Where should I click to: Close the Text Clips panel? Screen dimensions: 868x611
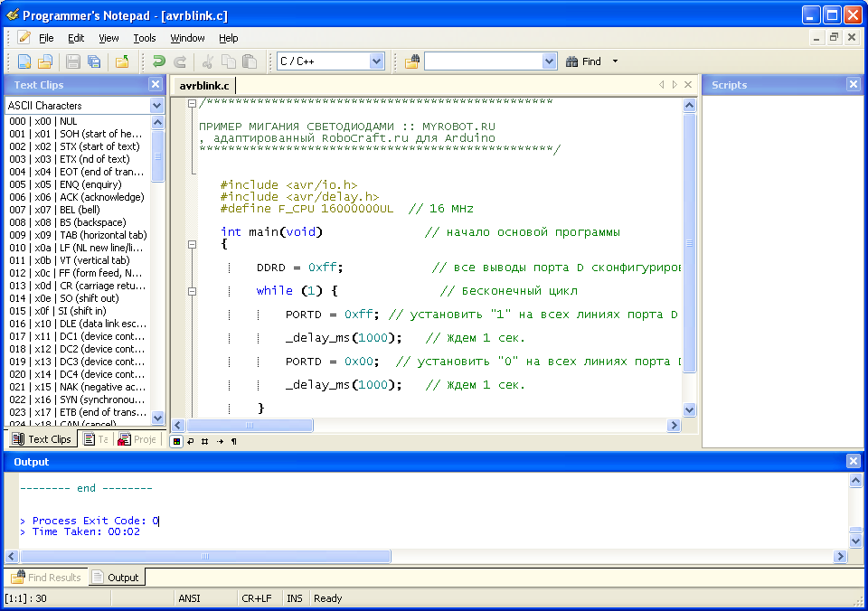[x=156, y=84]
